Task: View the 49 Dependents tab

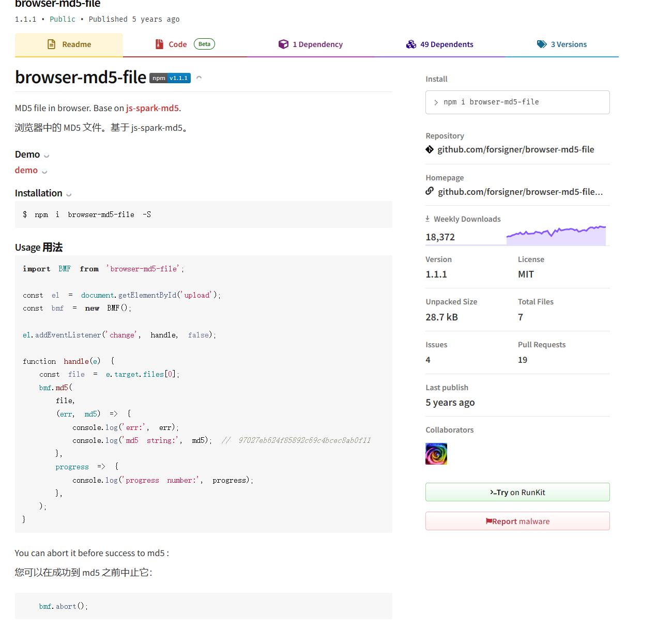Action: point(439,44)
